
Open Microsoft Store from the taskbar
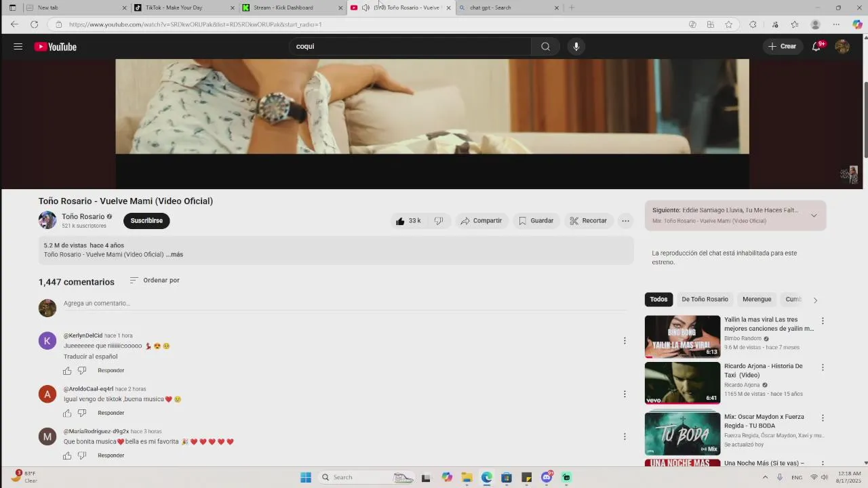pos(507,477)
